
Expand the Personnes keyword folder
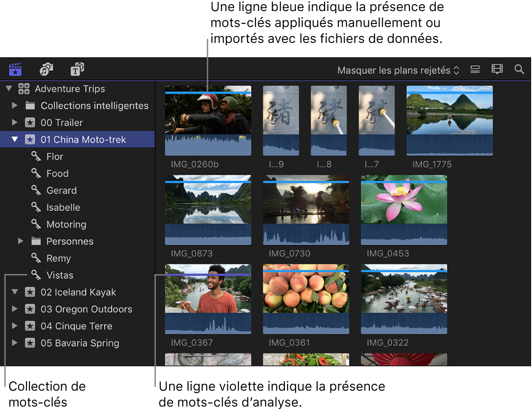[x=19, y=241]
